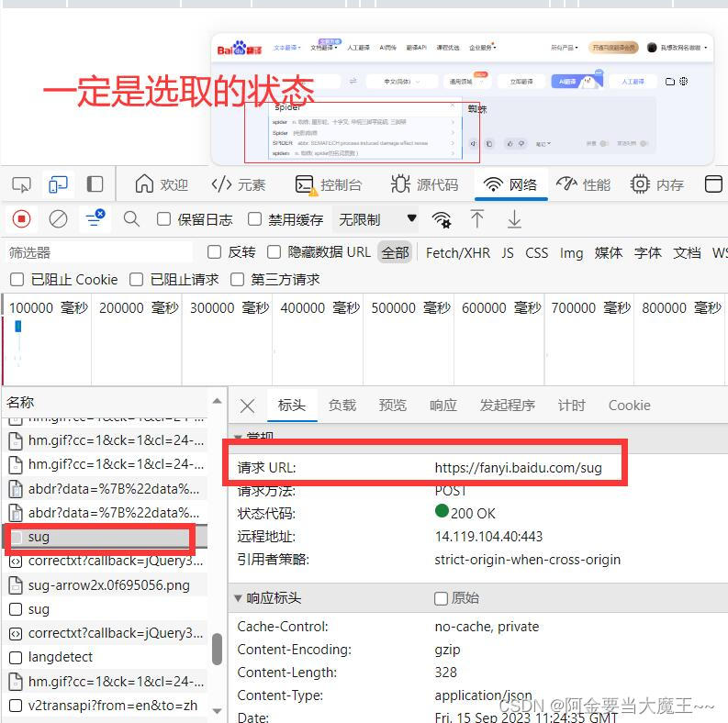Check the blocked requests checkbox
The height and width of the screenshot is (723, 728).
point(136,279)
